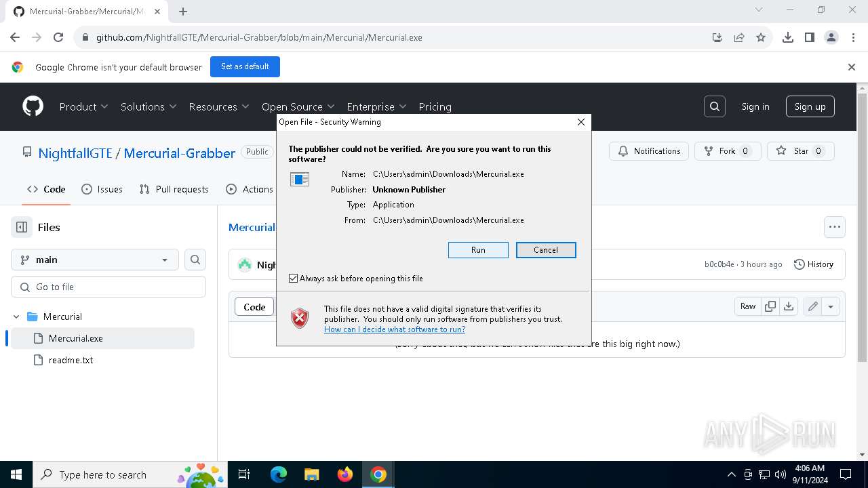The image size is (868, 488).
Task: Open the more file actions ellipsis button
Action: pos(835,227)
